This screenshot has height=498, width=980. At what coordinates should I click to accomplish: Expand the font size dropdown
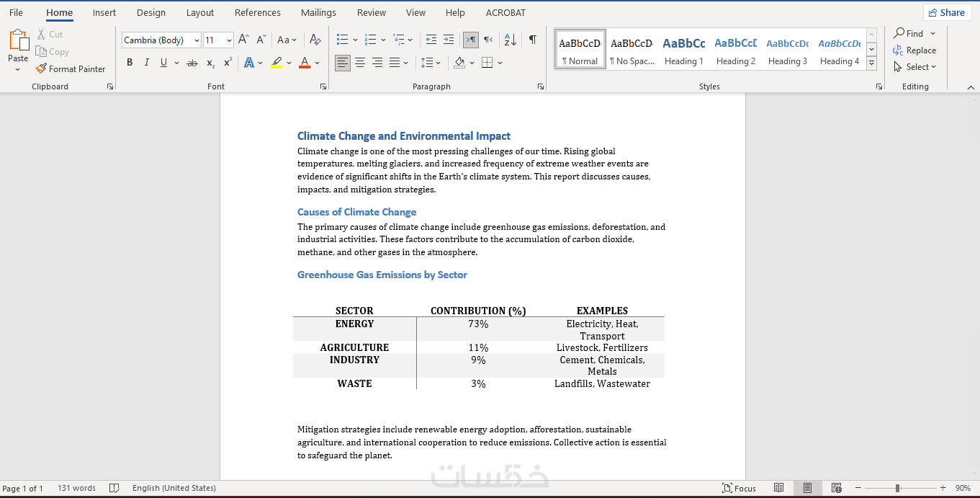tap(229, 40)
